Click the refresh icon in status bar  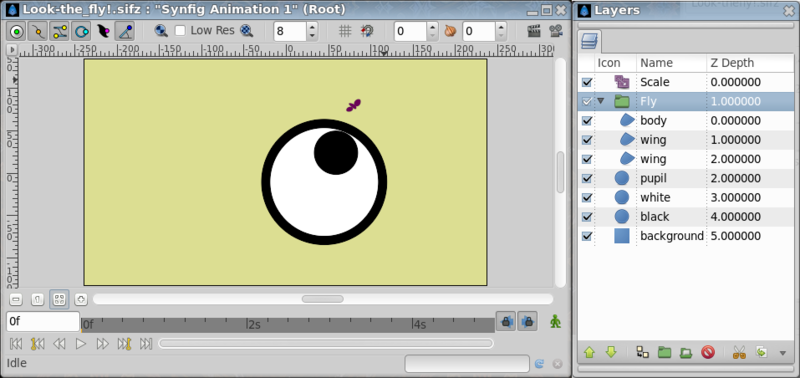tap(539, 364)
